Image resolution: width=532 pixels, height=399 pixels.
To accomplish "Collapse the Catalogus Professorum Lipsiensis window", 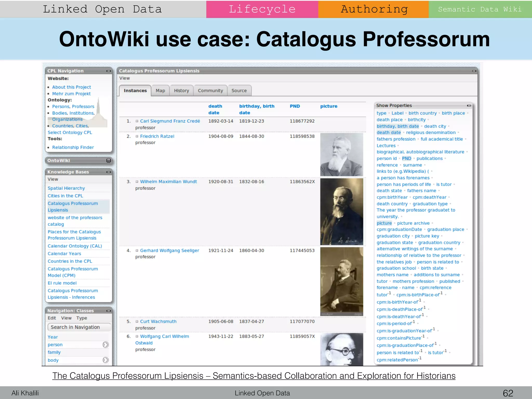I will point(474,71).
